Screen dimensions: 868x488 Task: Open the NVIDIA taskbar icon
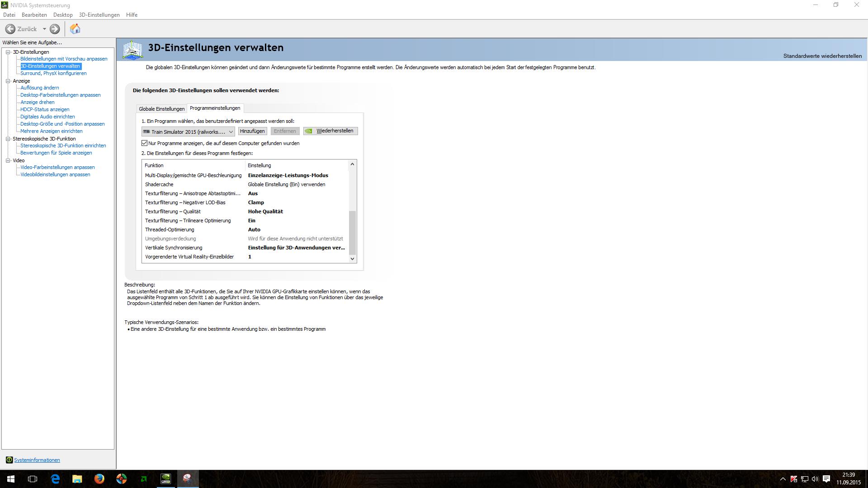[x=165, y=479]
